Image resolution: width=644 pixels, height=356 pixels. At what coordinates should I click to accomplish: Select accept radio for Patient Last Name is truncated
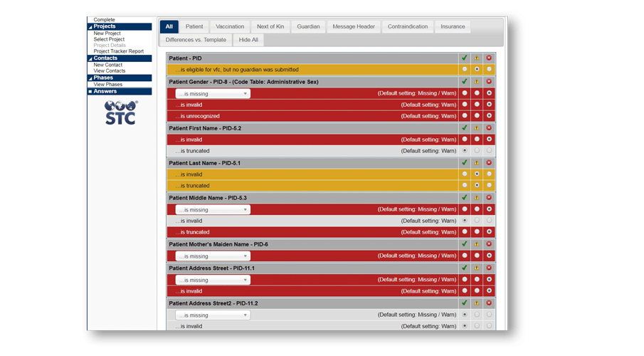pyautogui.click(x=465, y=185)
